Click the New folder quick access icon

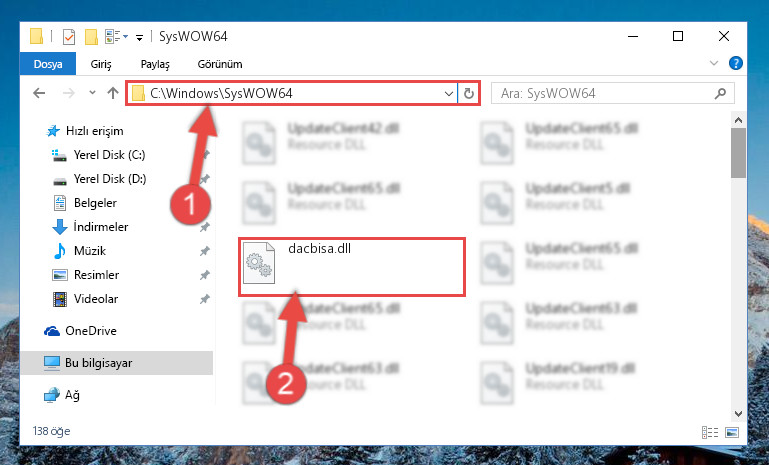(91, 37)
